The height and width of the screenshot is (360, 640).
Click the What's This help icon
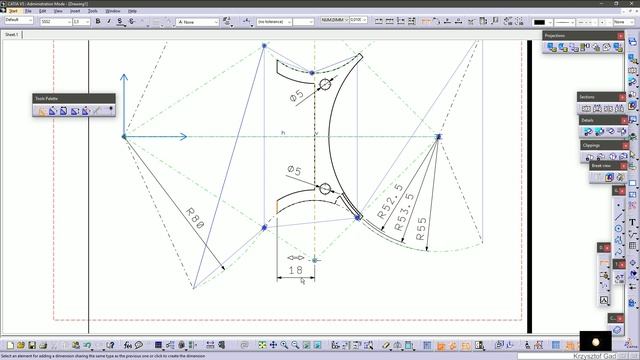(110, 345)
